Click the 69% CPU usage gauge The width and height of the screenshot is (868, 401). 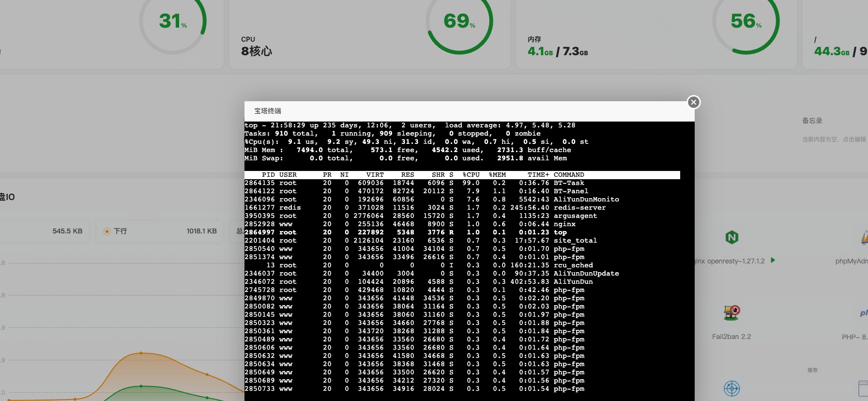(459, 21)
